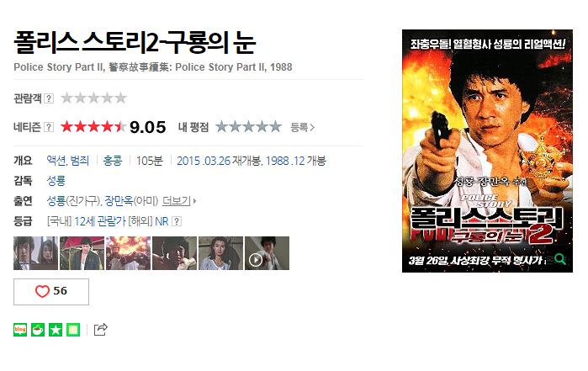Click the green star bookmark icon
This screenshot has width=588, height=371.
[56, 330]
